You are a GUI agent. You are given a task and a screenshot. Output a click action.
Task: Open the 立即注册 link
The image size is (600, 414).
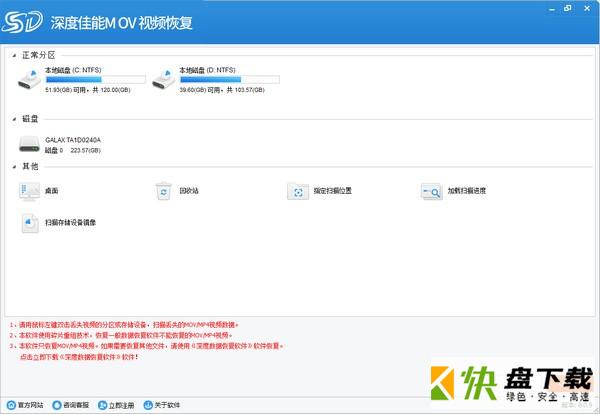(x=121, y=405)
